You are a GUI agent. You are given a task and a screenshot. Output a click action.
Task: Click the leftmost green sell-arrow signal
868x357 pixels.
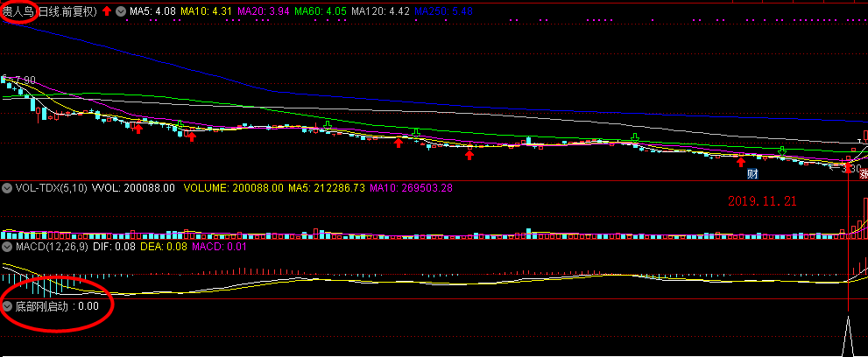coord(180,124)
